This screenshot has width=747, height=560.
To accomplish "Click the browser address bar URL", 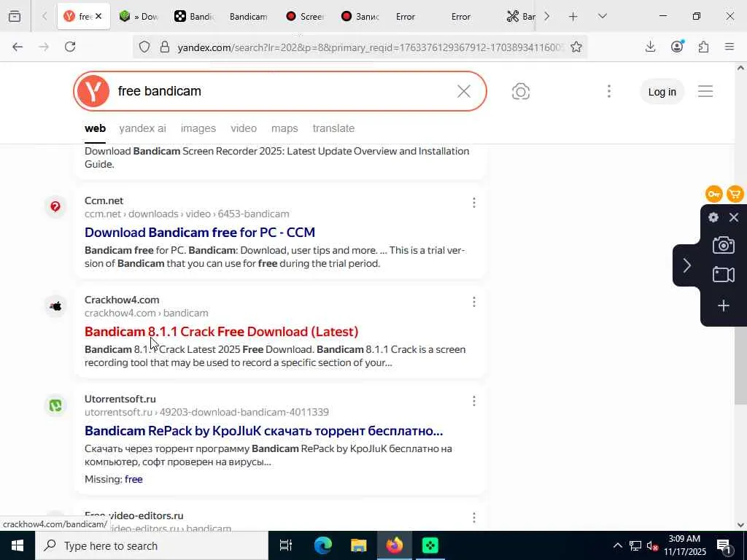I will pos(369,47).
